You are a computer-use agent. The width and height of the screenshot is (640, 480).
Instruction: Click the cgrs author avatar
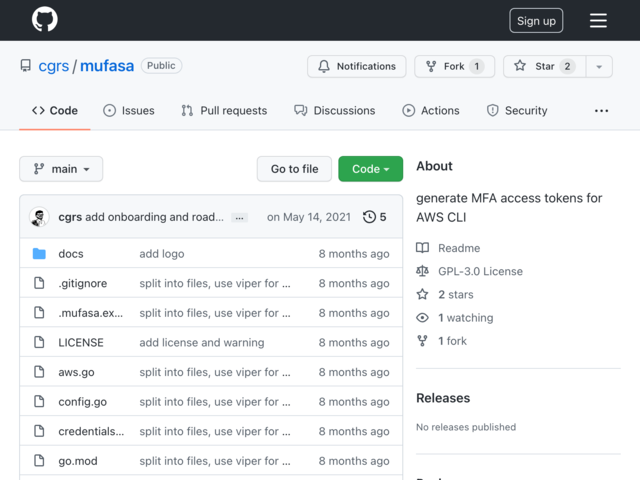coord(40,217)
